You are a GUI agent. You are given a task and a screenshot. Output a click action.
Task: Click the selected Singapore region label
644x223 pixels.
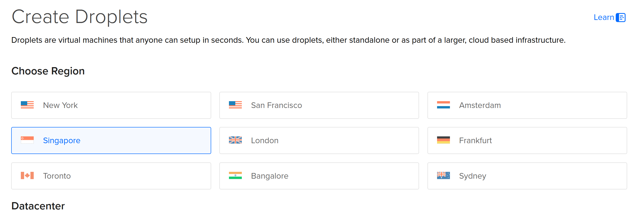click(62, 141)
